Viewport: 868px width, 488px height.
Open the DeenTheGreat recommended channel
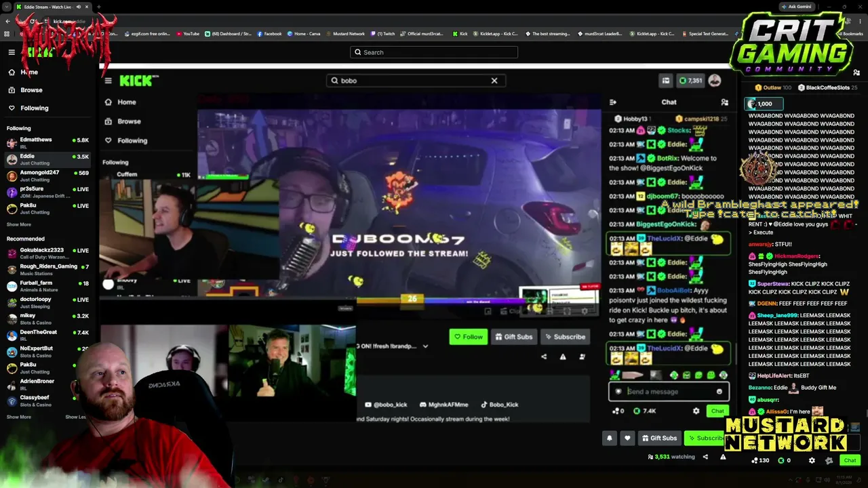point(47,335)
